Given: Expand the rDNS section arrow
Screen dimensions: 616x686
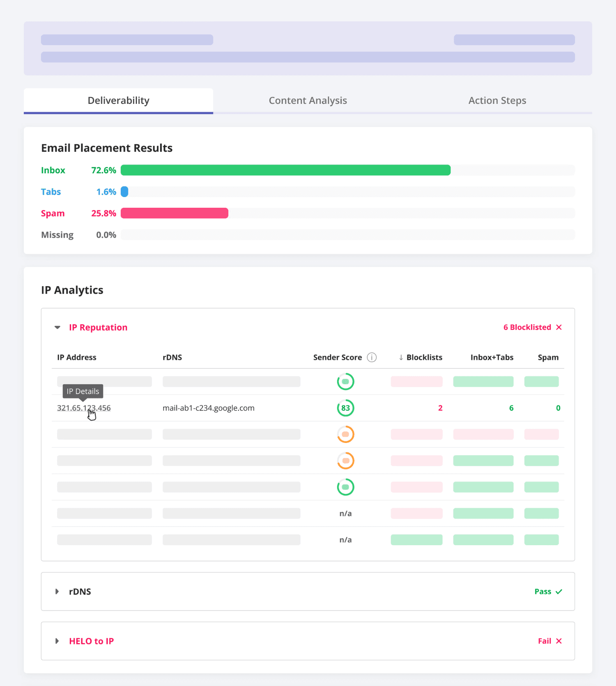Looking at the screenshot, I should 57,592.
